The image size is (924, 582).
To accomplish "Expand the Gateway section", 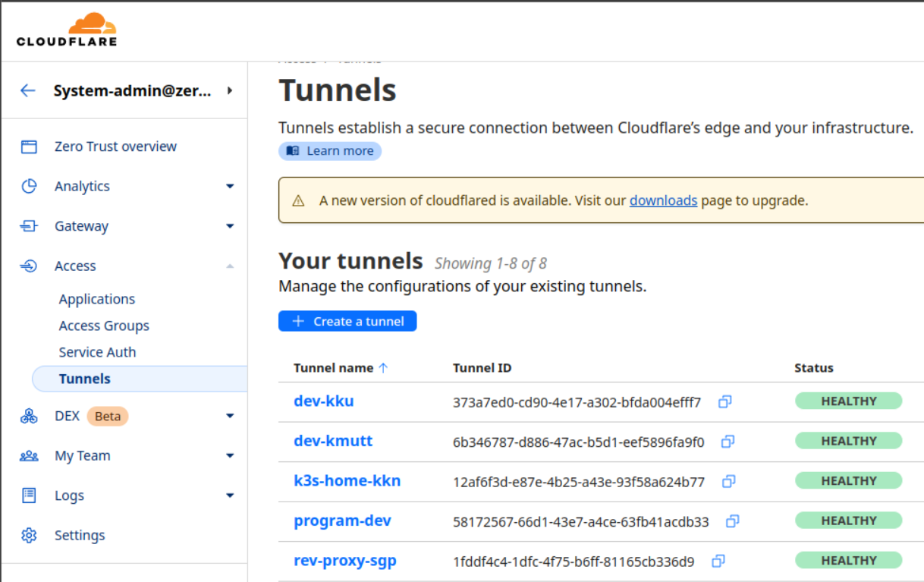I will (x=230, y=226).
